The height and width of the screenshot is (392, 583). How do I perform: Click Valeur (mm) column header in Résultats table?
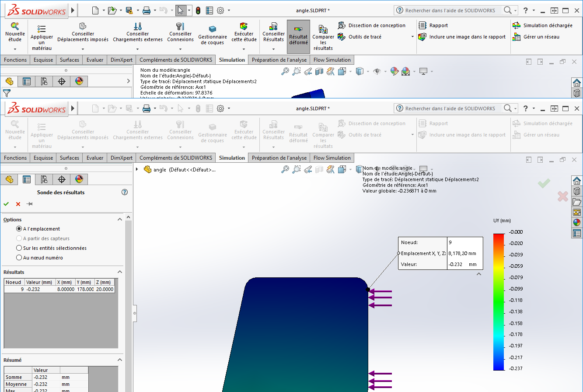coord(40,282)
